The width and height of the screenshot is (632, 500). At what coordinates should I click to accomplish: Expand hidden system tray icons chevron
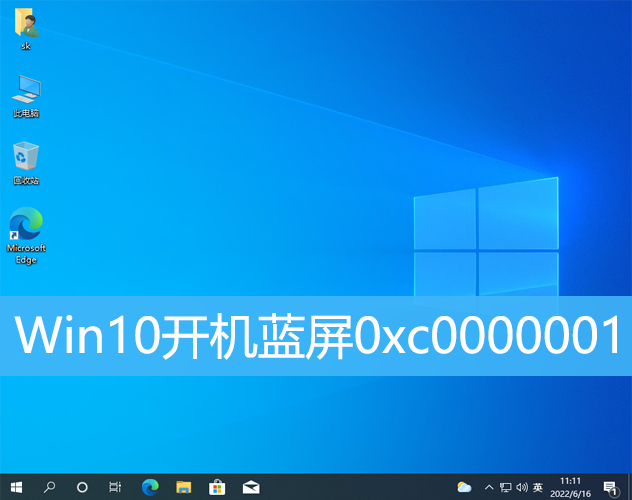(488, 487)
